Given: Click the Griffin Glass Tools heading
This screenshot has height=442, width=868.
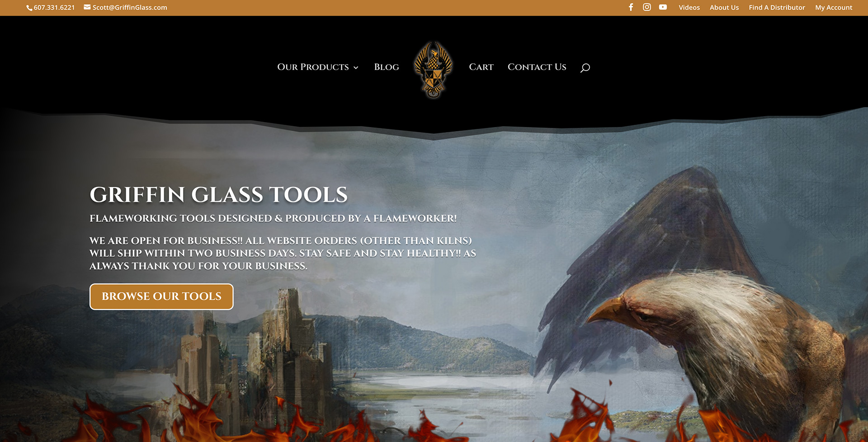Looking at the screenshot, I should 219,195.
